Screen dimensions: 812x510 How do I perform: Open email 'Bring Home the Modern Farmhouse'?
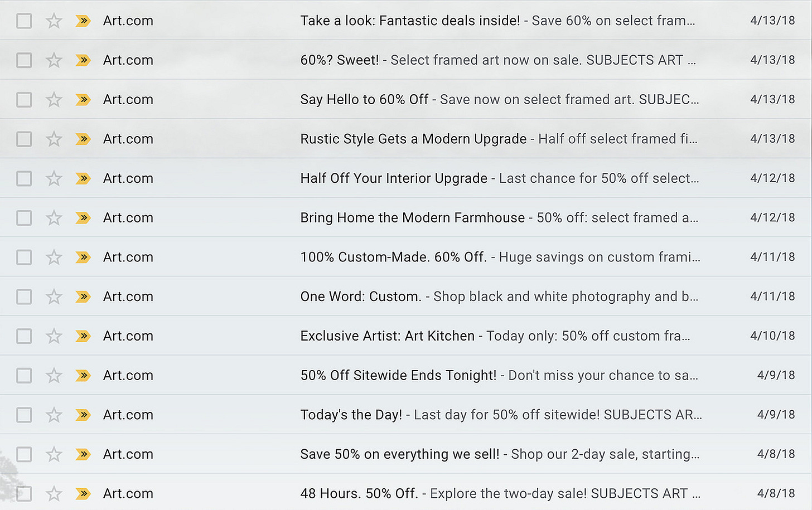(x=406, y=218)
